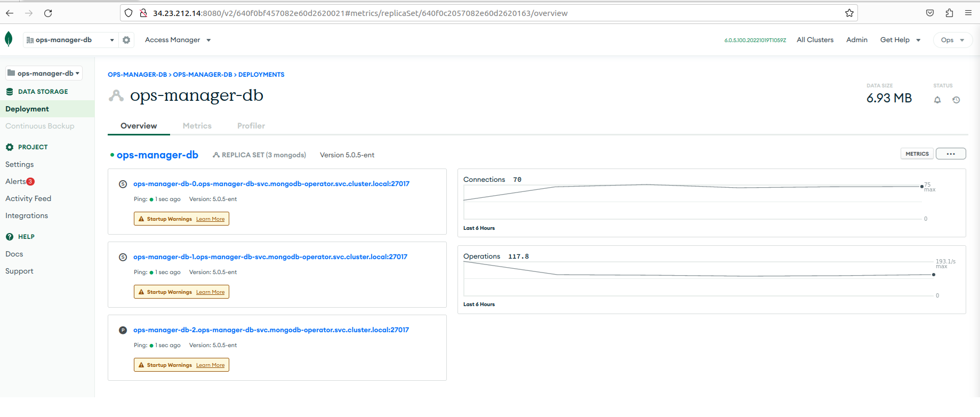
Task: Click secondary icon for ops-manager-db-1
Action: pos(123,257)
